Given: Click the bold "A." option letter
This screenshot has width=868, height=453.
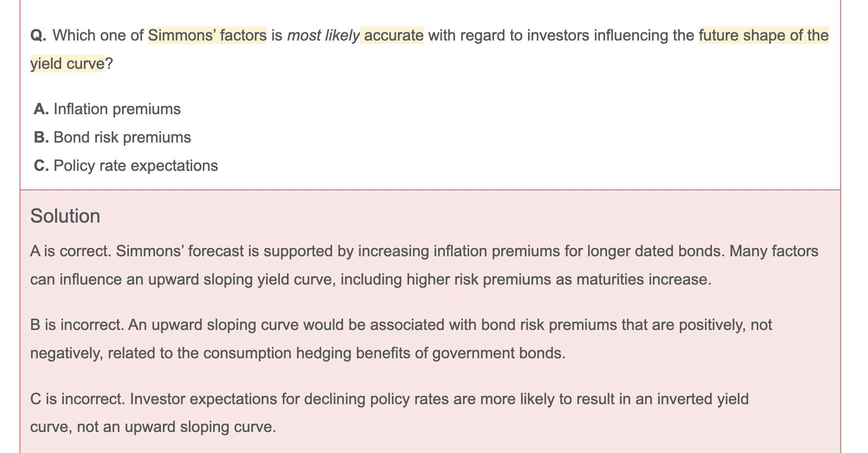Looking at the screenshot, I should click(x=41, y=109).
